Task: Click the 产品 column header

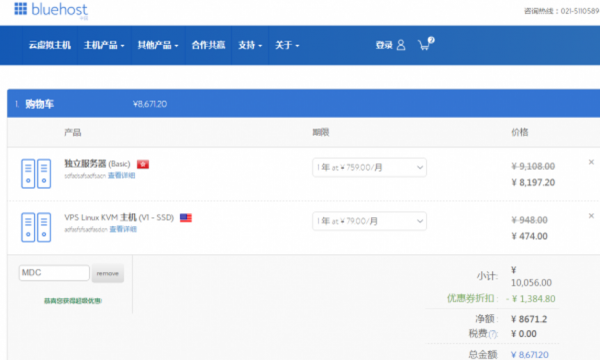Action: pos(73,132)
